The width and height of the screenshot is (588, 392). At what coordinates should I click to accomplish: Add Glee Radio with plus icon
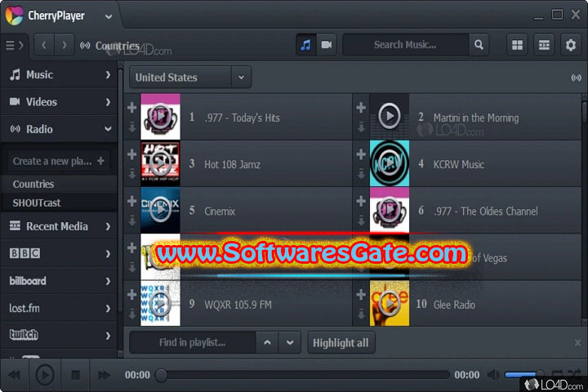pyautogui.click(x=361, y=295)
